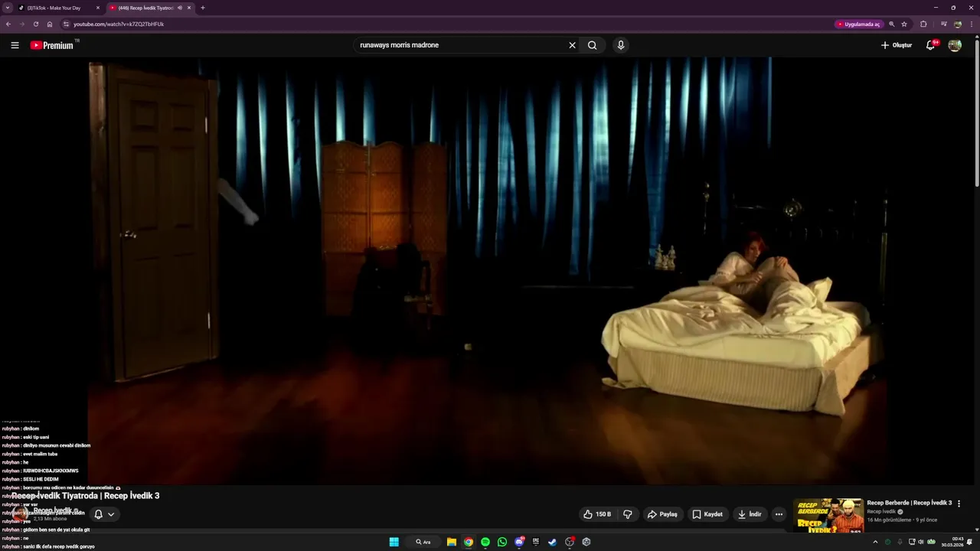Viewport: 980px width, 551px height.
Task: Like the video showing 150 B
Action: [597, 514]
